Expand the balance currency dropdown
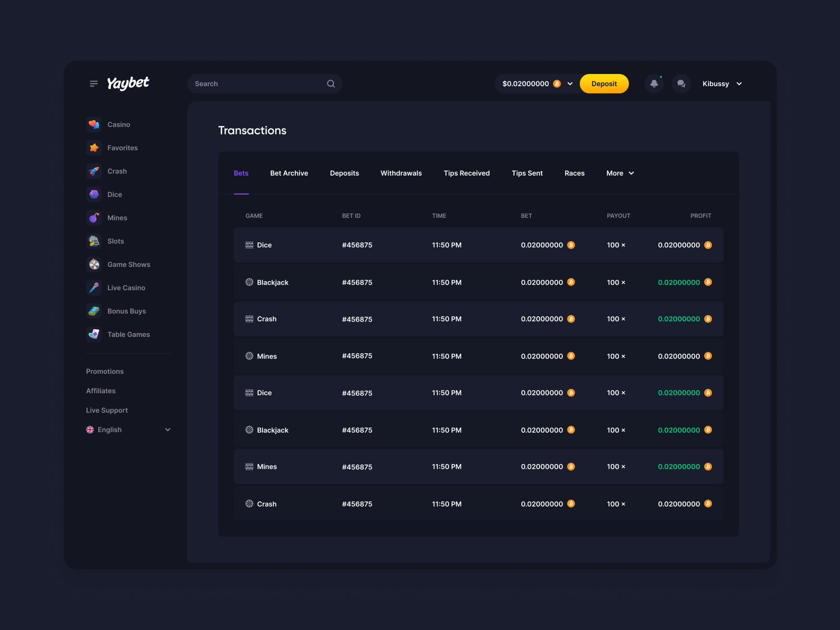 click(570, 84)
